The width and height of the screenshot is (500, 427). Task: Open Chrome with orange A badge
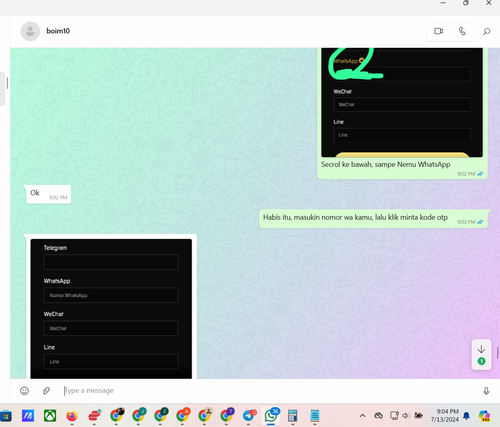pos(182,416)
